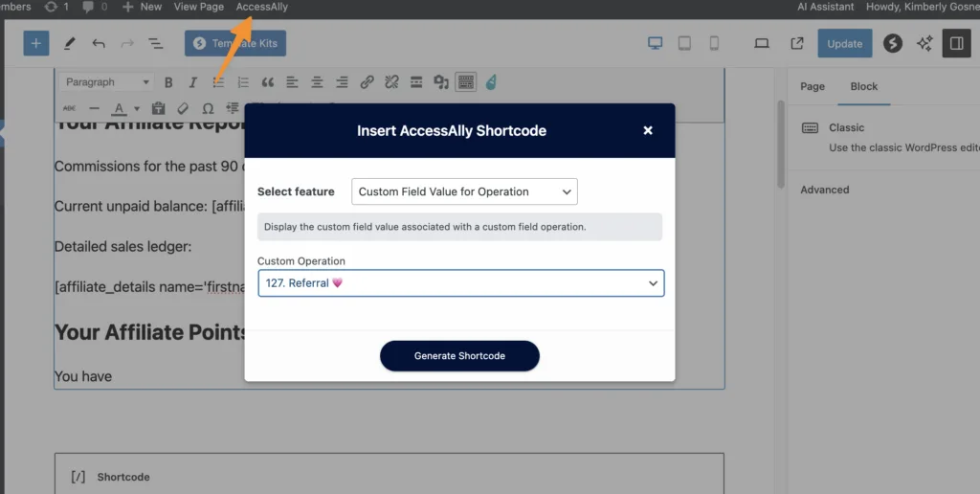Viewport: 980px width, 494px height.
Task: Click the teal AccessAlly shortcode icon
Action: coord(491,82)
